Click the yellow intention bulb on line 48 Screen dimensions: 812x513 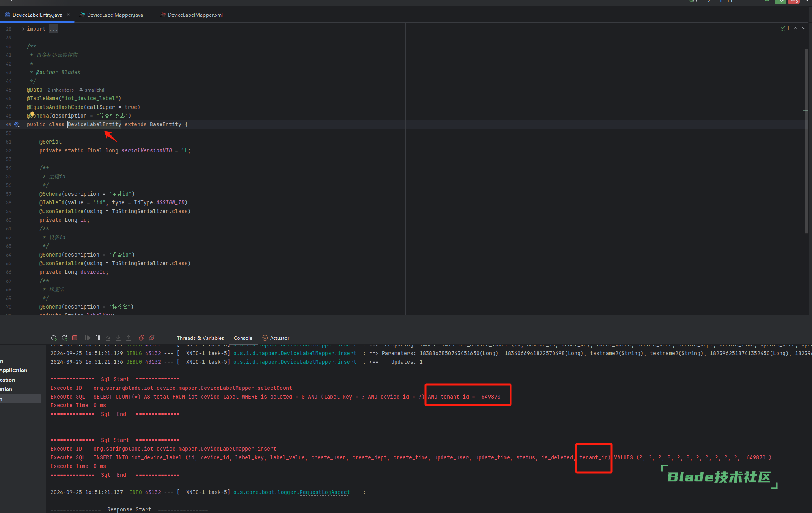coord(32,114)
